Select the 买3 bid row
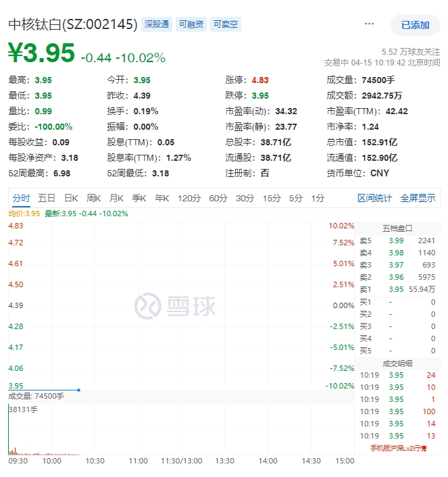 tap(397, 326)
